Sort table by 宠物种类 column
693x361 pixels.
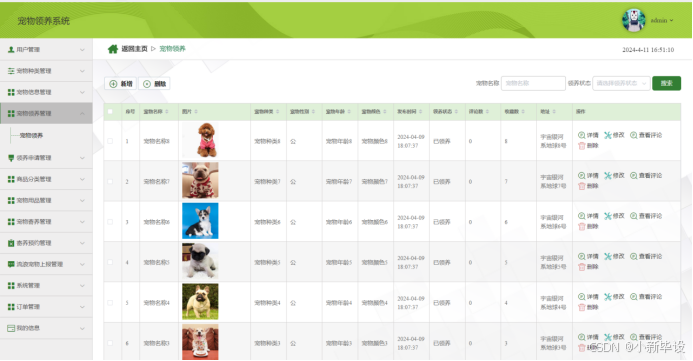pos(278,112)
